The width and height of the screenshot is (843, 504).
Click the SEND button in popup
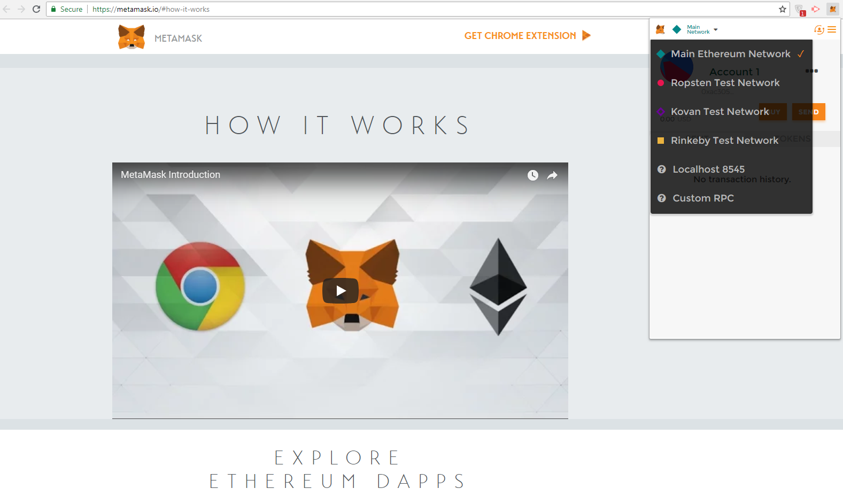point(809,112)
